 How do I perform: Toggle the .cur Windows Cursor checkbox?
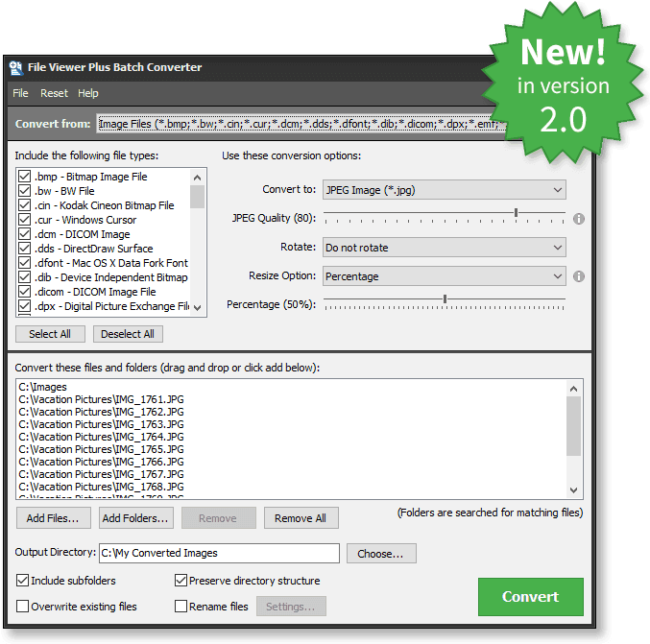24,219
